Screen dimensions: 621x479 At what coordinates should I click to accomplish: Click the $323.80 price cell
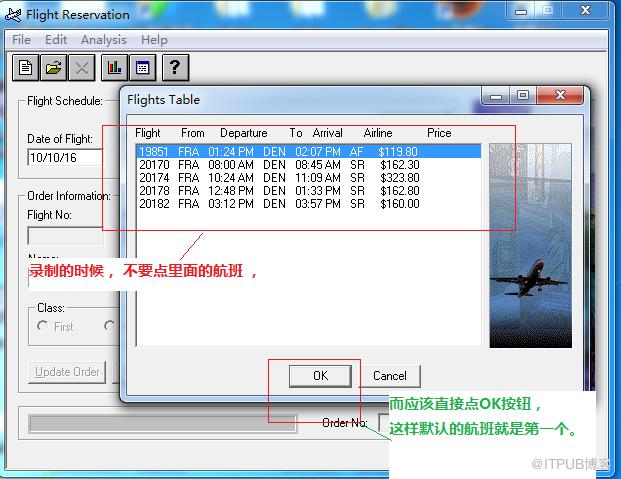[x=400, y=177]
